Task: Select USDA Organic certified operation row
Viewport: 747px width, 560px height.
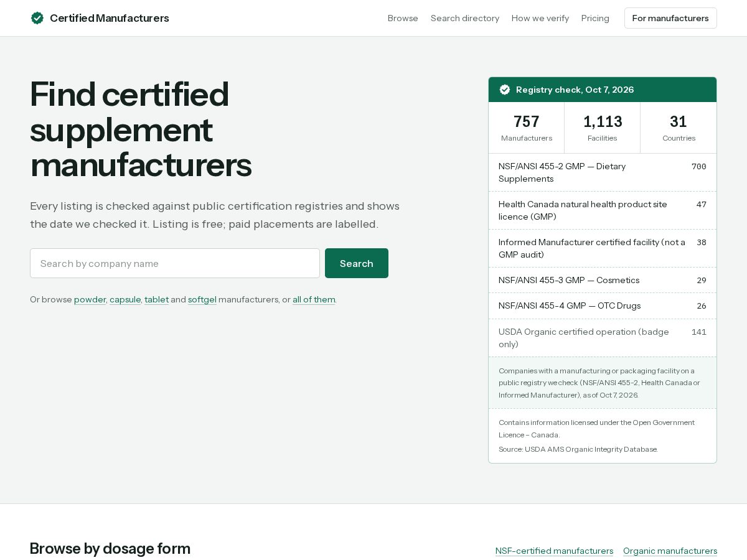Action: coord(603,338)
